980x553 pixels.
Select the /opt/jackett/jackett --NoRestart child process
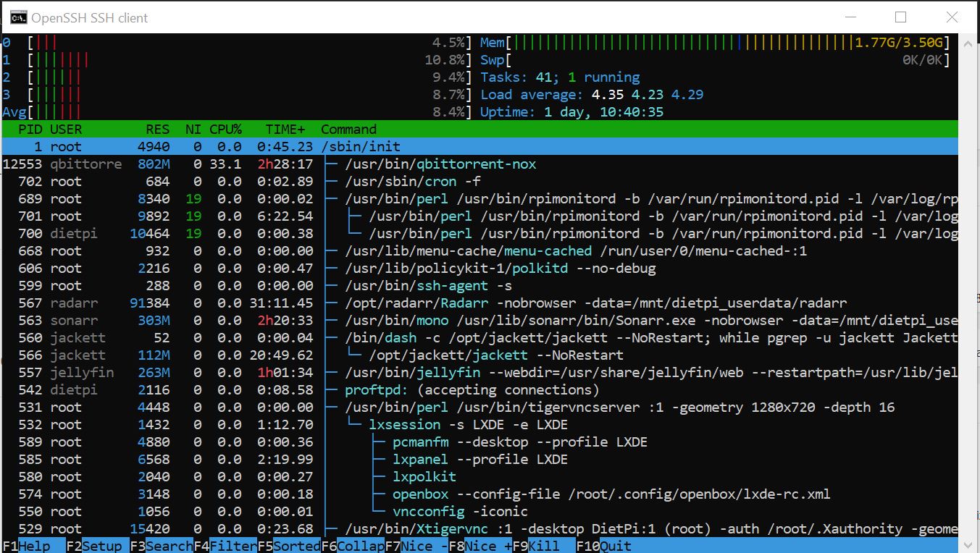pyautogui.click(x=479, y=355)
